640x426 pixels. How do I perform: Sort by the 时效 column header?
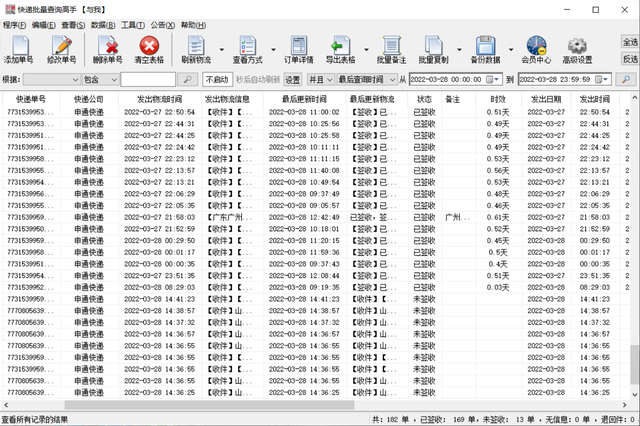click(498, 99)
